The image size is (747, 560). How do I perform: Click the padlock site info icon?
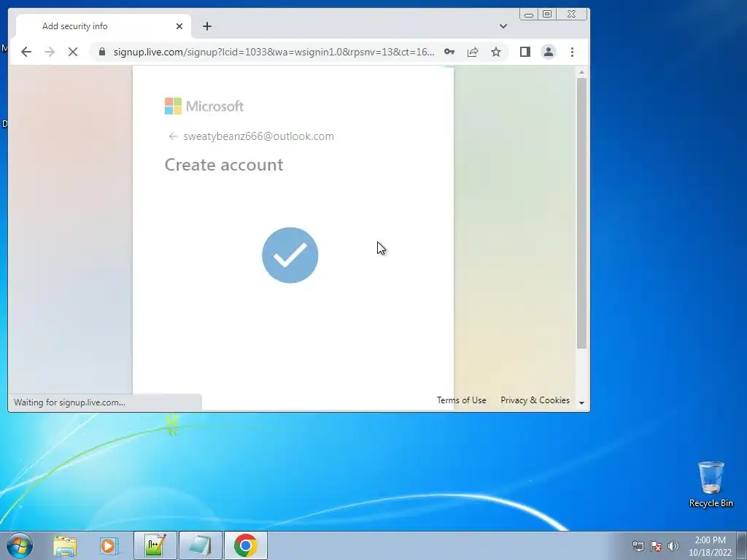[x=102, y=52]
